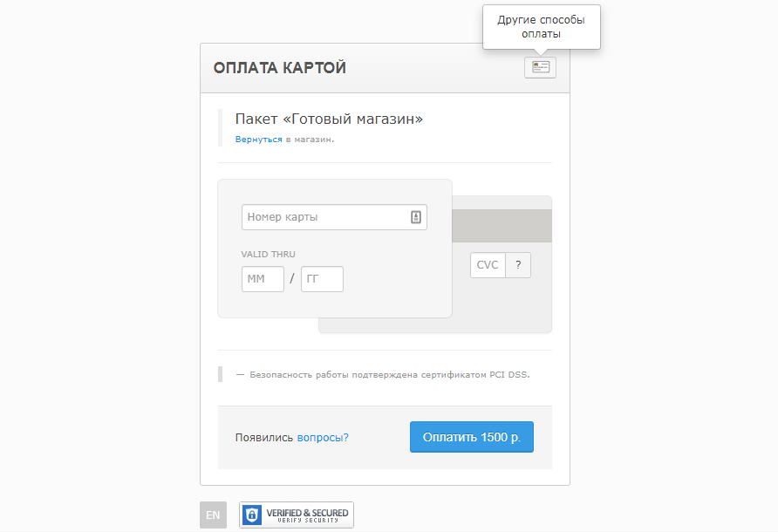Click the CVC question mark help
Screen dimensions: 778x532
518,265
